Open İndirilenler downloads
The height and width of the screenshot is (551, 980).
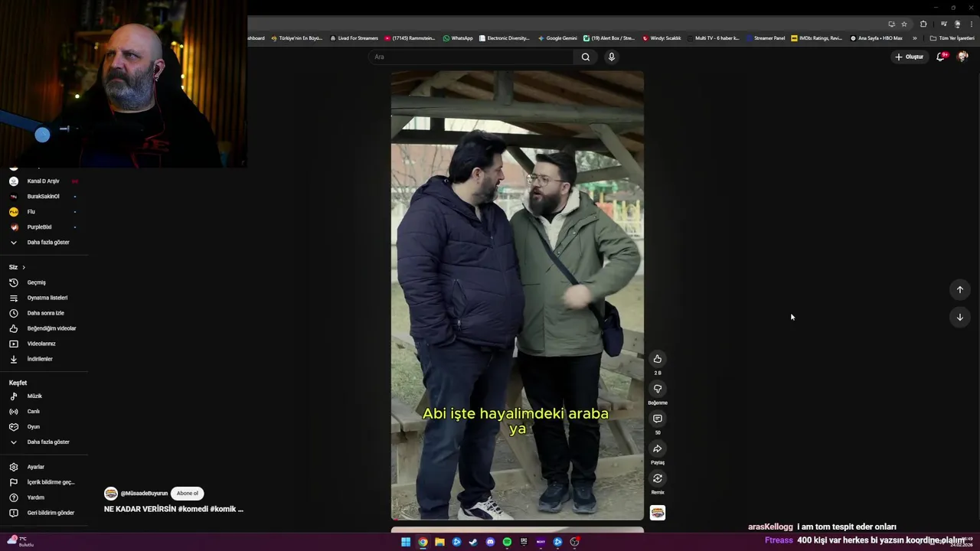44,359
